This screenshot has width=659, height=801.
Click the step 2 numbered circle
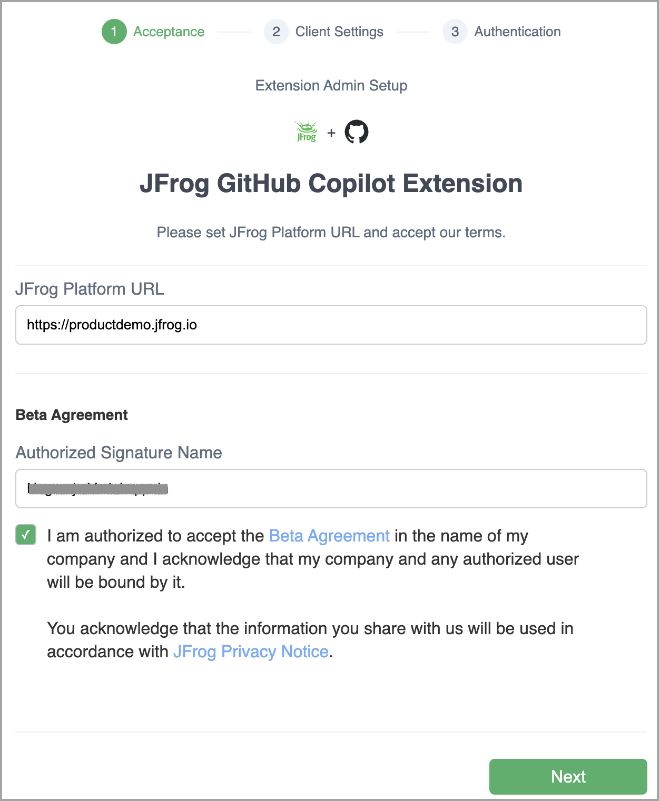tap(276, 31)
